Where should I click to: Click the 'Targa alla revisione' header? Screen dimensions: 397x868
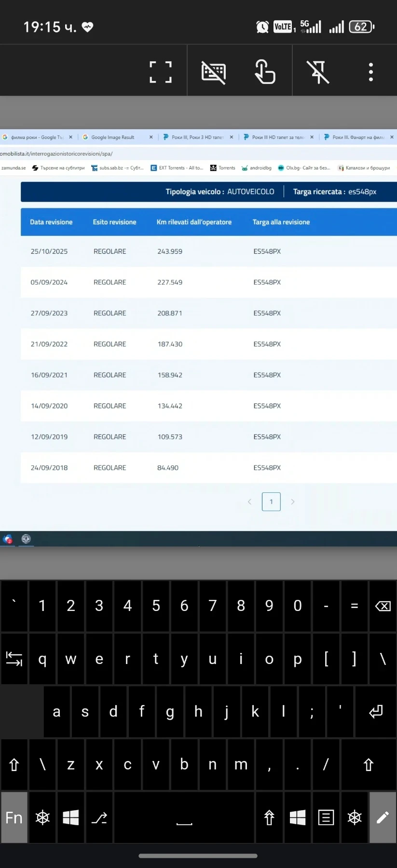point(281,222)
